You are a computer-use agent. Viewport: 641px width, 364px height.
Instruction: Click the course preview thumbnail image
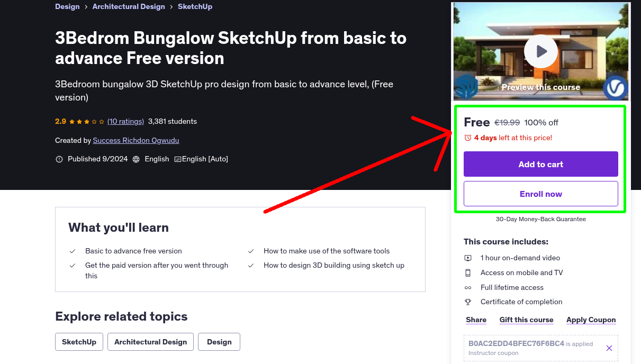(x=540, y=51)
